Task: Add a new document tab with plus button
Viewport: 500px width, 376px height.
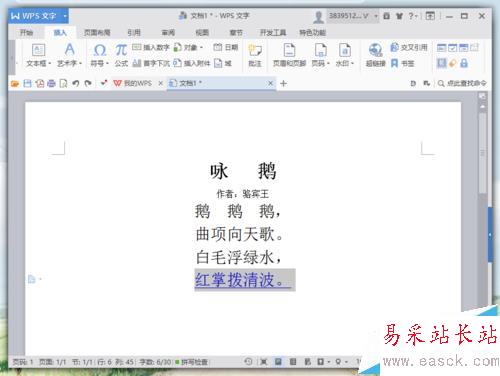Action: 283,83
